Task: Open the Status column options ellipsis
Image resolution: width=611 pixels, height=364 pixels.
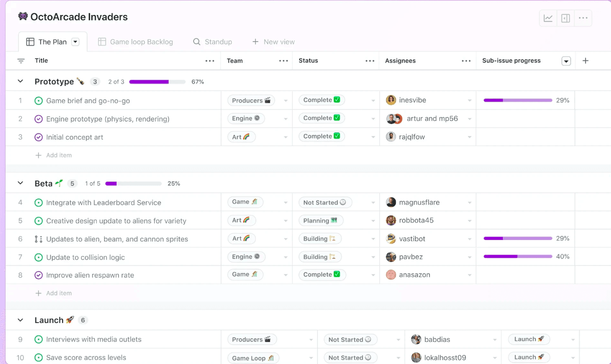Action: pyautogui.click(x=370, y=60)
